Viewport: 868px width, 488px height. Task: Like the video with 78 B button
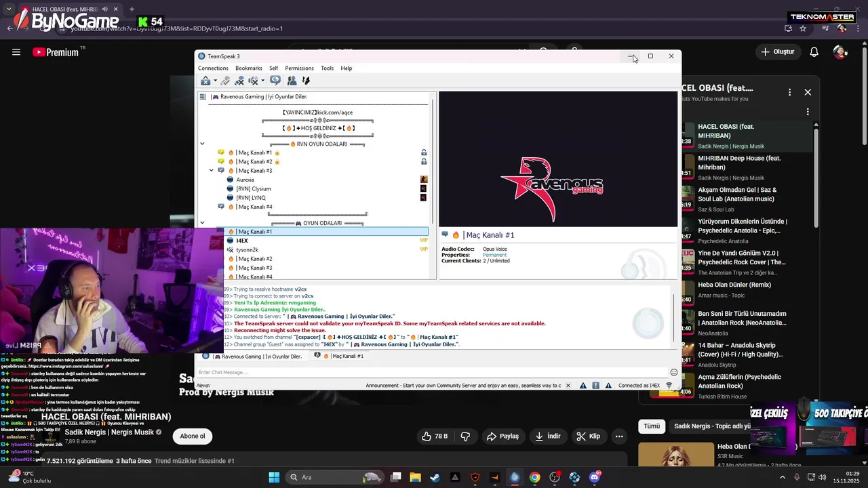pyautogui.click(x=435, y=436)
